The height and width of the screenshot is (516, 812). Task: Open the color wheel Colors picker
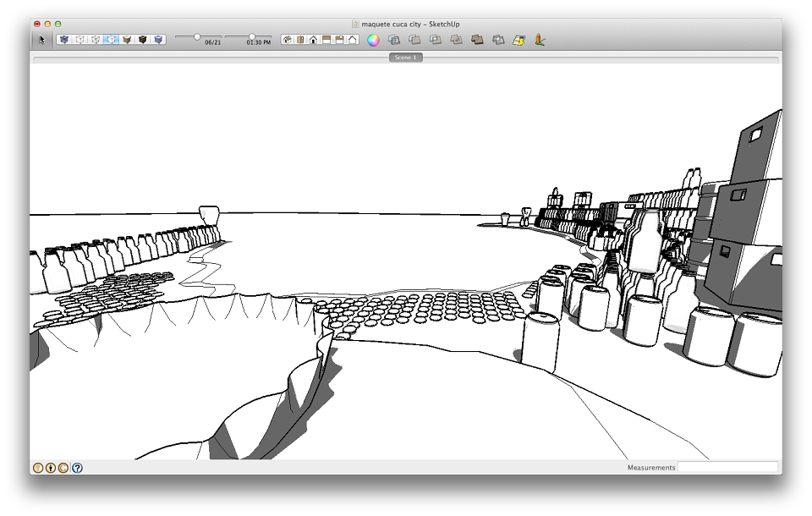click(373, 40)
